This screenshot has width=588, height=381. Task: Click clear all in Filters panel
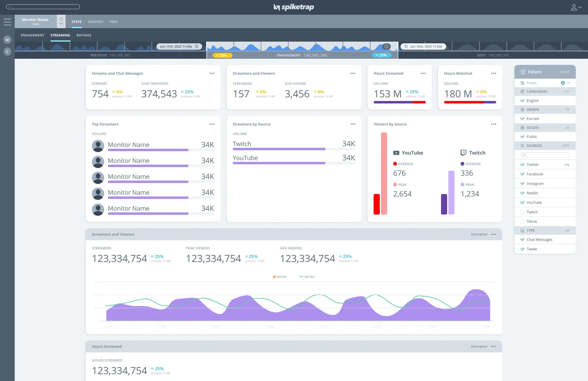pyautogui.click(x=564, y=72)
